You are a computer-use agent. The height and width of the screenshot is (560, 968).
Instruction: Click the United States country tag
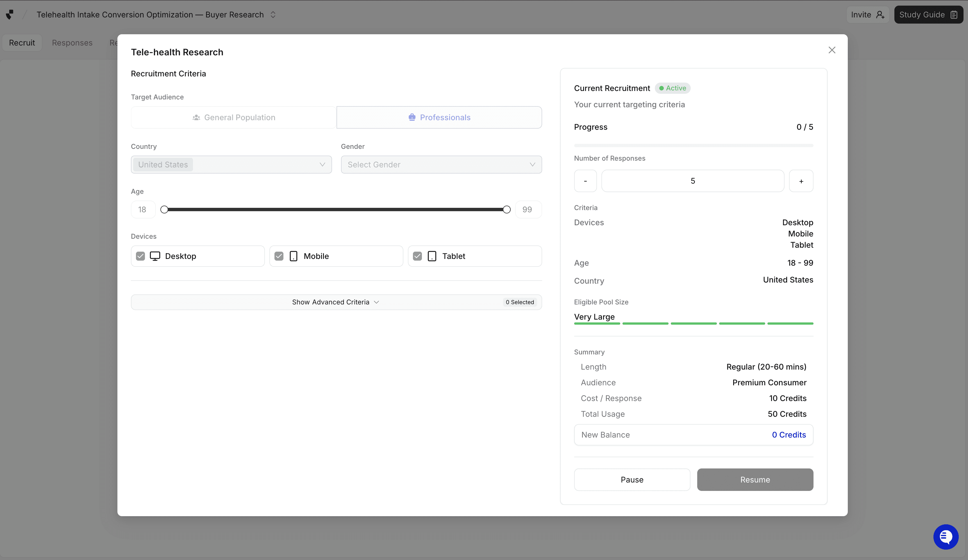click(x=163, y=164)
